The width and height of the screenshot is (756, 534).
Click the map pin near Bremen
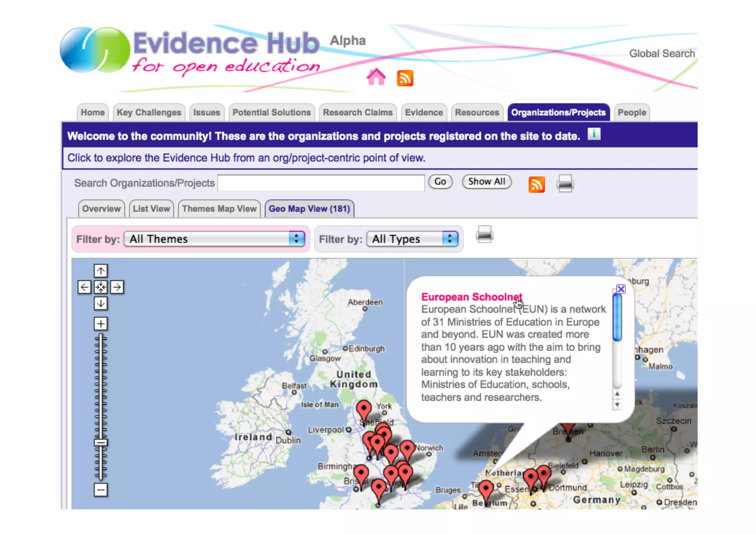568,430
